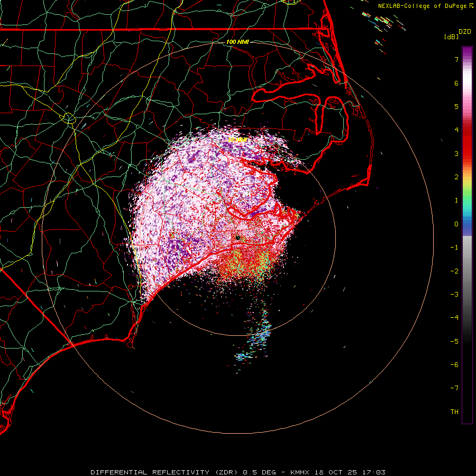Click the TH threshold label
This screenshot has width=476, height=476.
click(454, 412)
